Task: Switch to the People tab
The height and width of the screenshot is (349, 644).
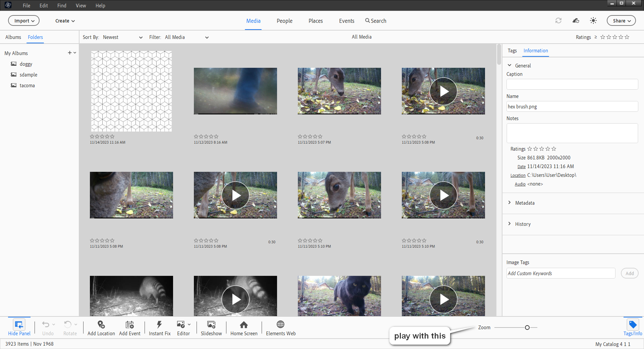Action: pyautogui.click(x=284, y=20)
